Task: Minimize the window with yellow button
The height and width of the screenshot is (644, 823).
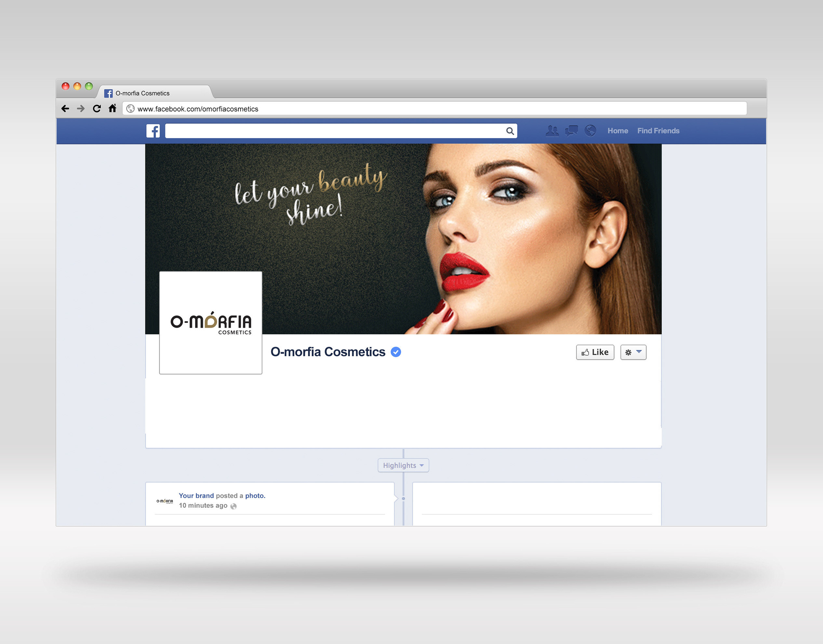Action: pyautogui.click(x=77, y=86)
